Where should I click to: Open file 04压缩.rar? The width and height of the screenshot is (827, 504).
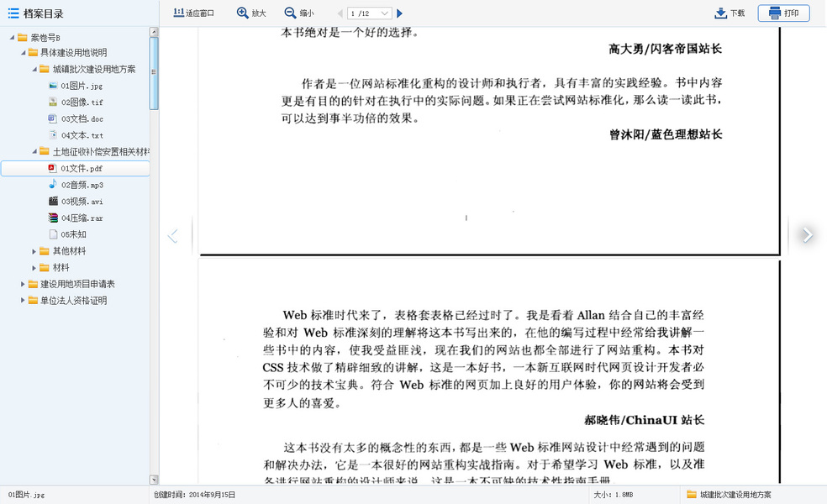82,218
